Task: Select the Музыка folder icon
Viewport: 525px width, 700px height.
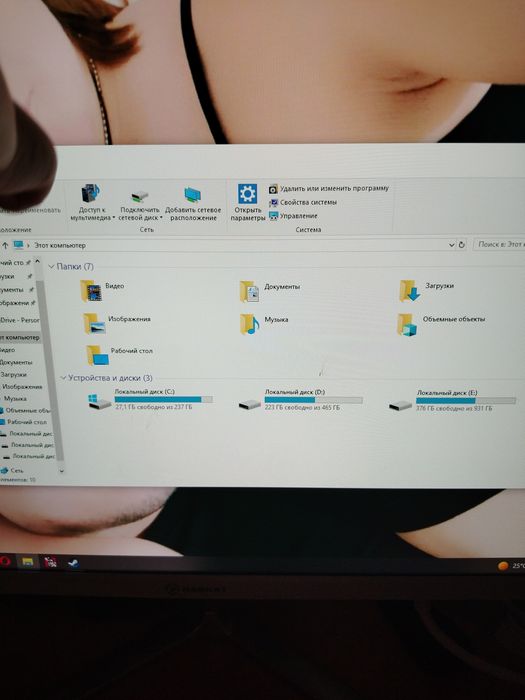Action: 250,324
